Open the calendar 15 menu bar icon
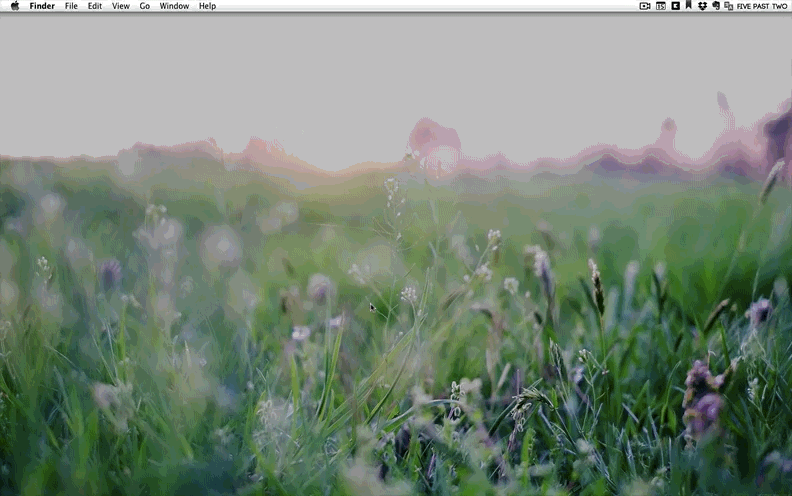 pyautogui.click(x=661, y=6)
